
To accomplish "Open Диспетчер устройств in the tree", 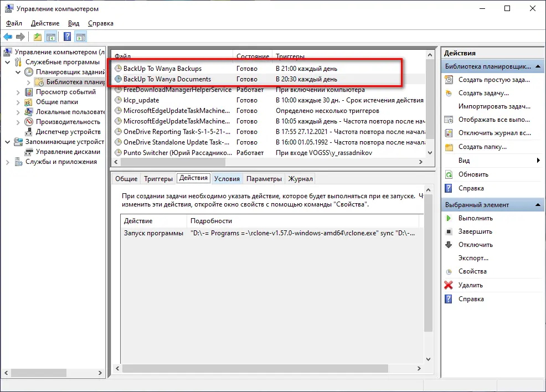I will pos(68,132).
